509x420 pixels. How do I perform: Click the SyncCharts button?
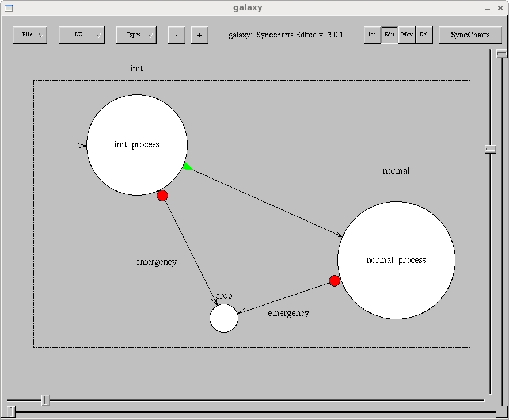pos(470,35)
